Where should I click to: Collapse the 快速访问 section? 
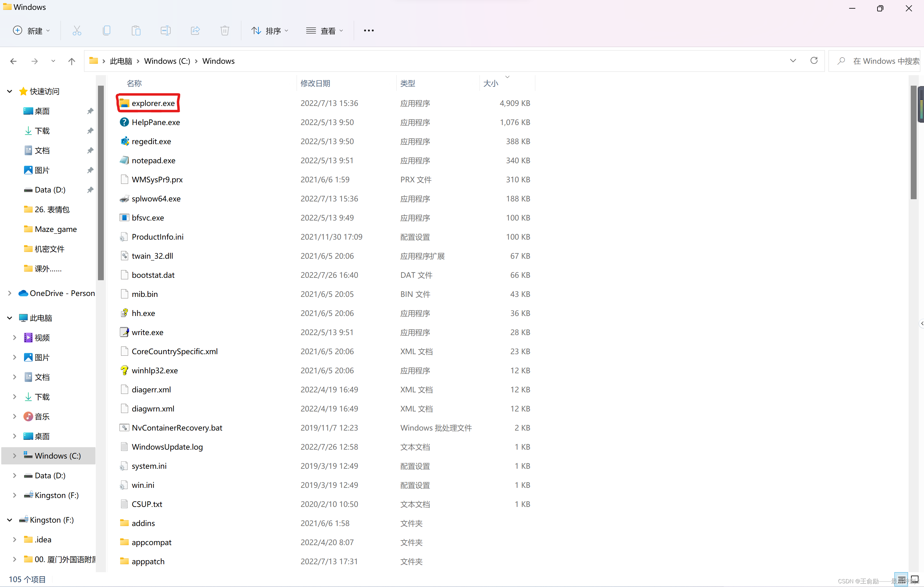[x=10, y=91]
